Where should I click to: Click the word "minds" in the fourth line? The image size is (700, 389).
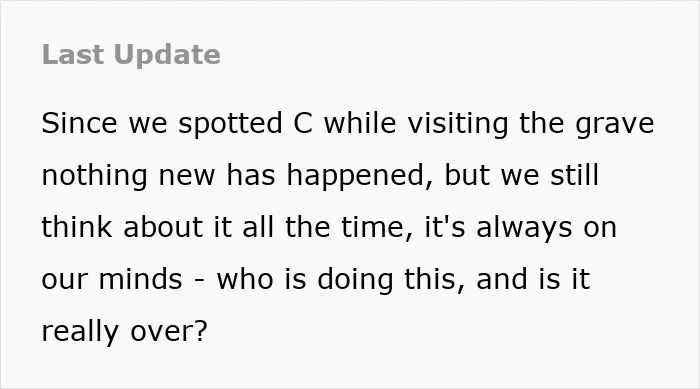tap(140, 279)
